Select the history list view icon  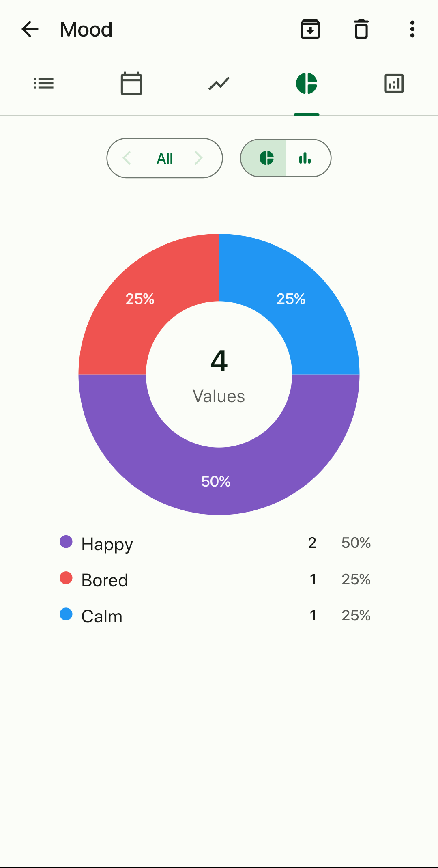[43, 83]
